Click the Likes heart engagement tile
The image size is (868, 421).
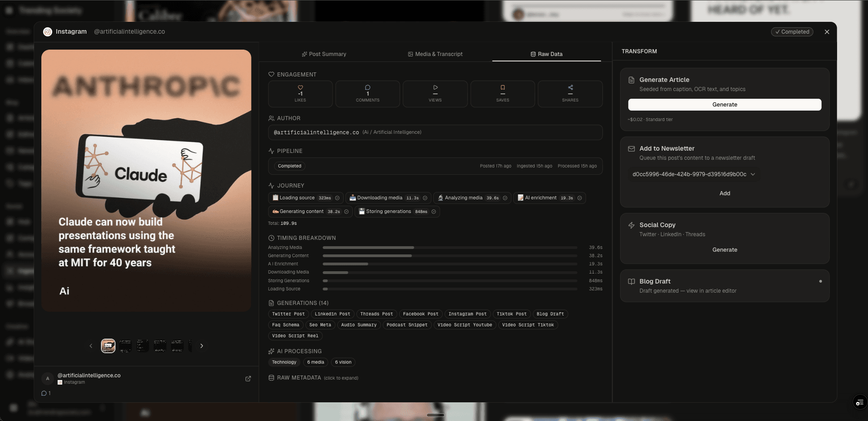click(300, 94)
